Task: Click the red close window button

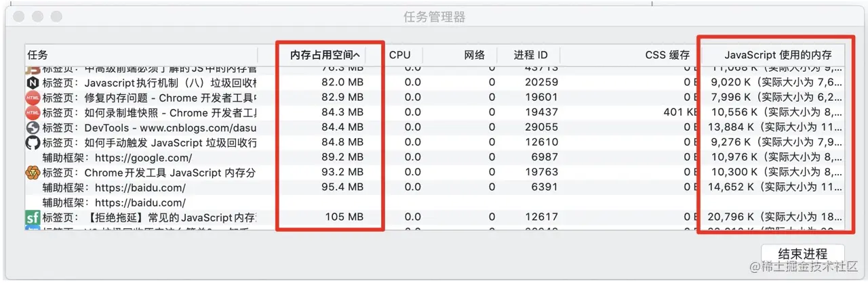Action: (x=20, y=16)
